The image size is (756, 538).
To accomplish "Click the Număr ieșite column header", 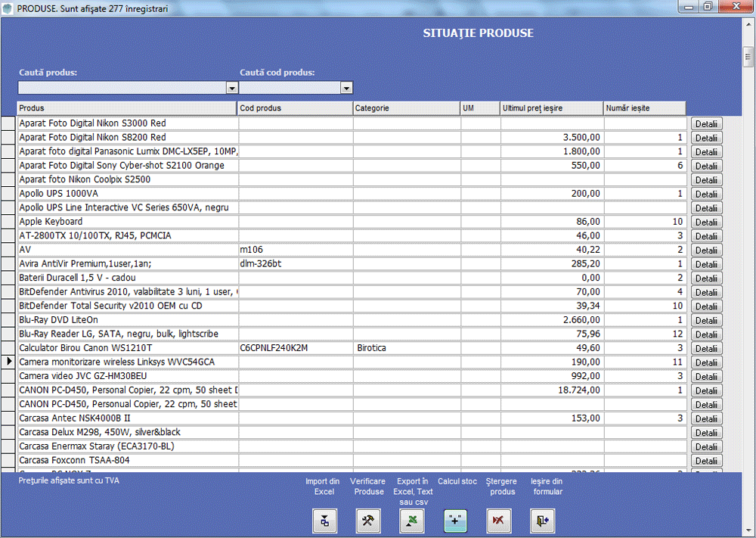I will tap(645, 108).
